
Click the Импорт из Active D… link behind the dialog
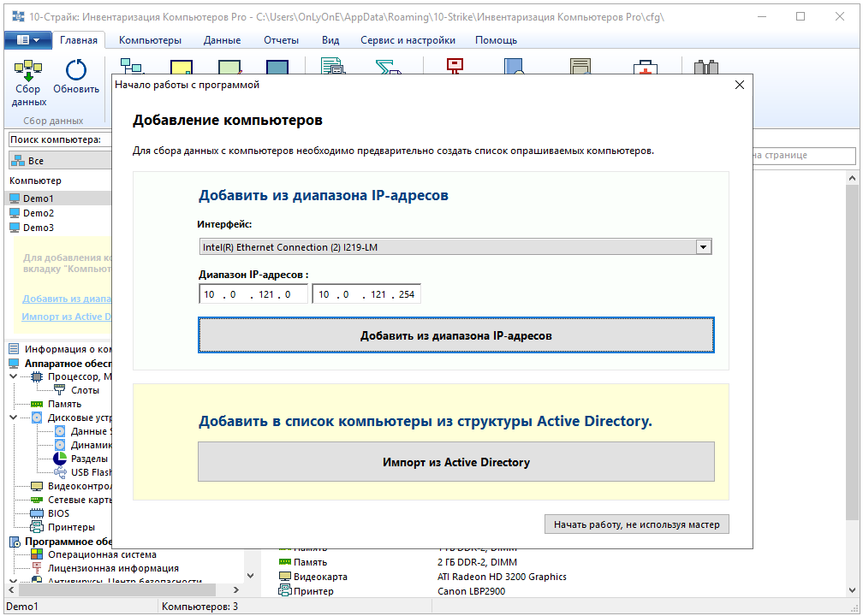[x=67, y=317]
